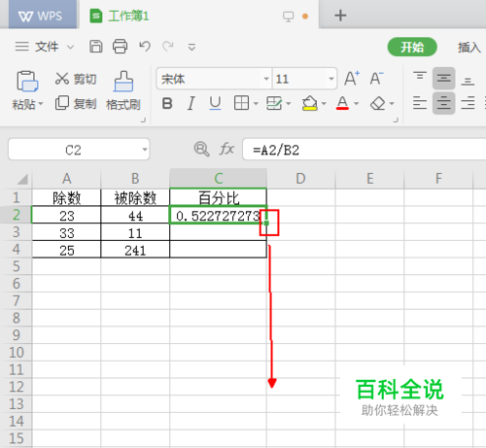
Task: Select the 被除数 header cell
Action: pyautogui.click(x=135, y=197)
